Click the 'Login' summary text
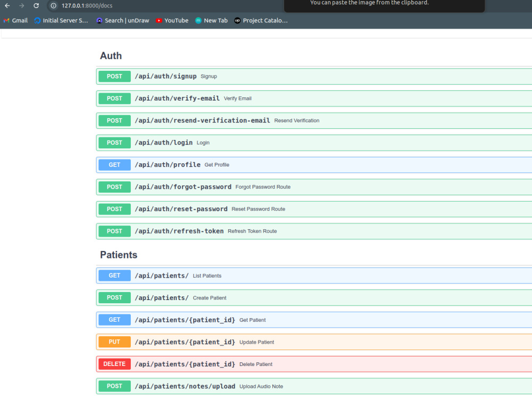Viewport: 532px width, 399px height. click(203, 143)
